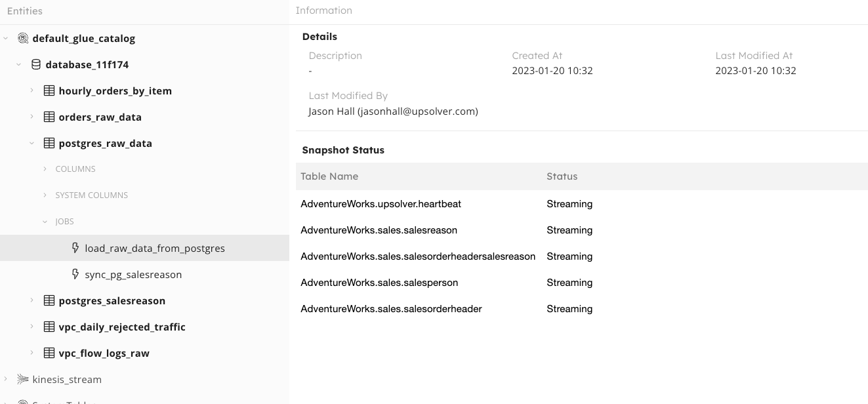Screen dimensions: 868x404
Task: Expand the SYSTEM COLUMNS tree node
Action: [45, 195]
